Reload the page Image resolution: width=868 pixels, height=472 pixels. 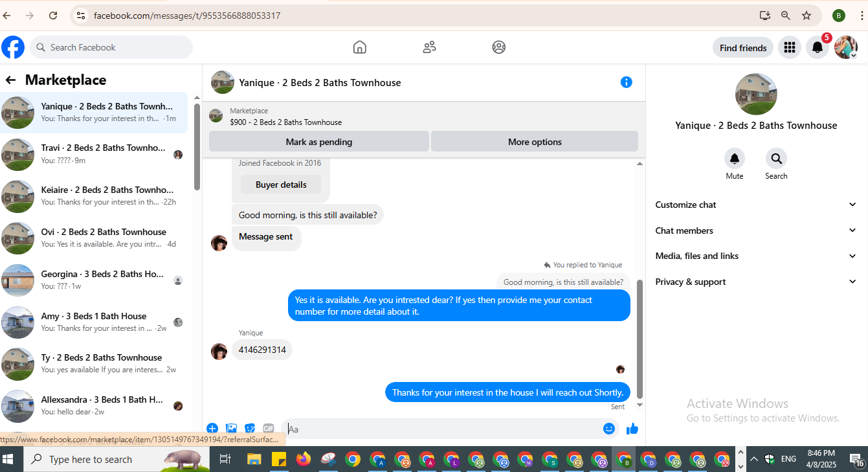53,16
